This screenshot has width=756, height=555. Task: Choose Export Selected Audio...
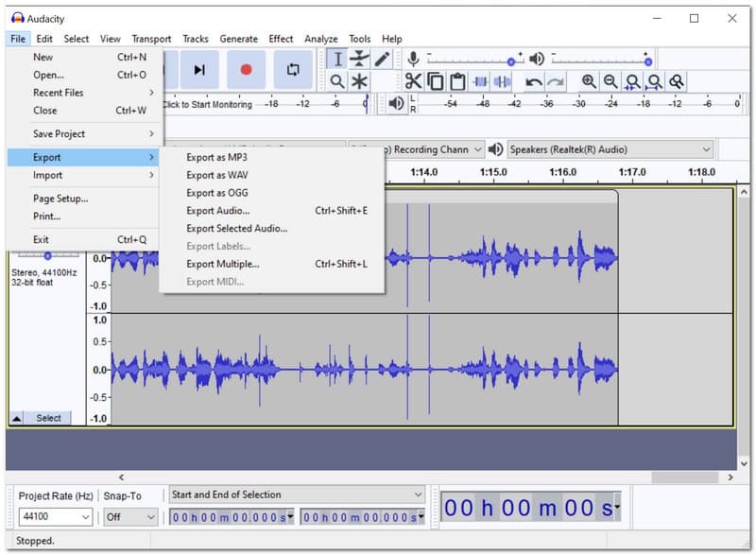tap(272, 229)
